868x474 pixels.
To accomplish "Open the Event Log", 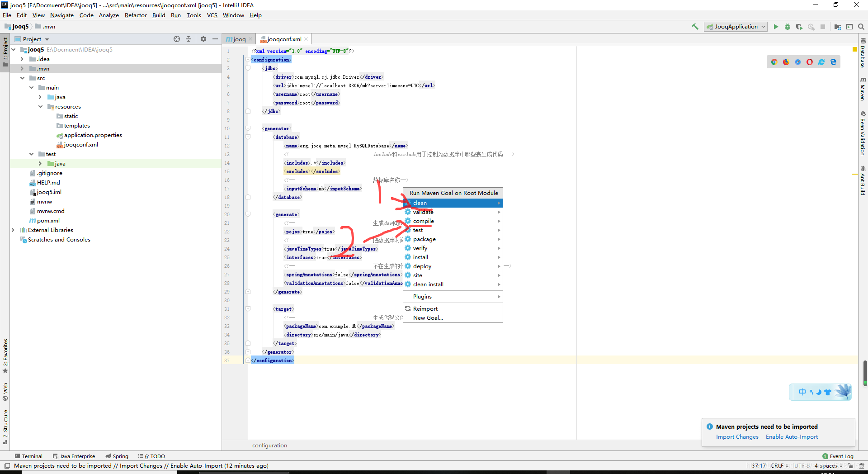I will (838, 456).
